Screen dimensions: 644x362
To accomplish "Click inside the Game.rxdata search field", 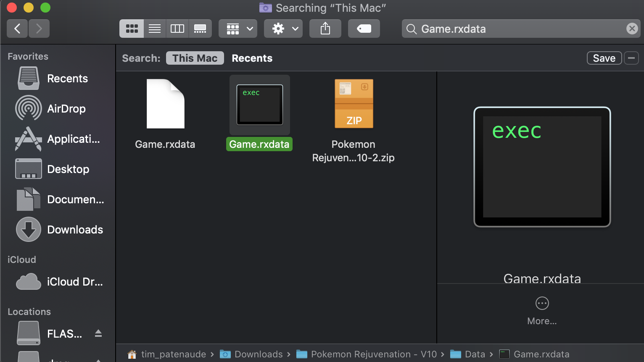I will (517, 29).
